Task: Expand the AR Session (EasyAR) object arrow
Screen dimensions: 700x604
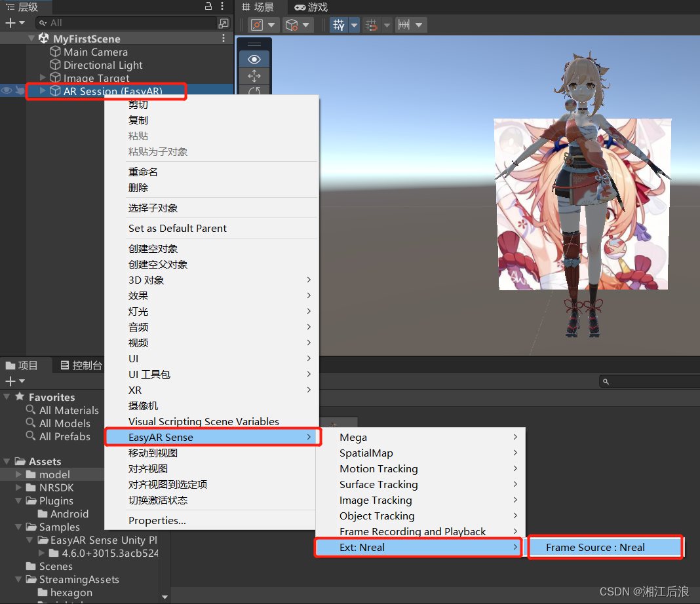Action: pyautogui.click(x=43, y=90)
